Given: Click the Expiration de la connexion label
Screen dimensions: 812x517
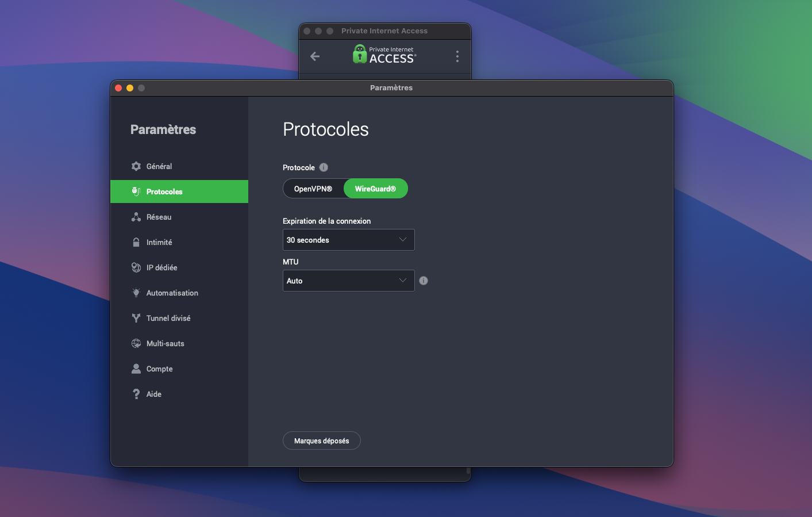Looking at the screenshot, I should click(x=326, y=221).
